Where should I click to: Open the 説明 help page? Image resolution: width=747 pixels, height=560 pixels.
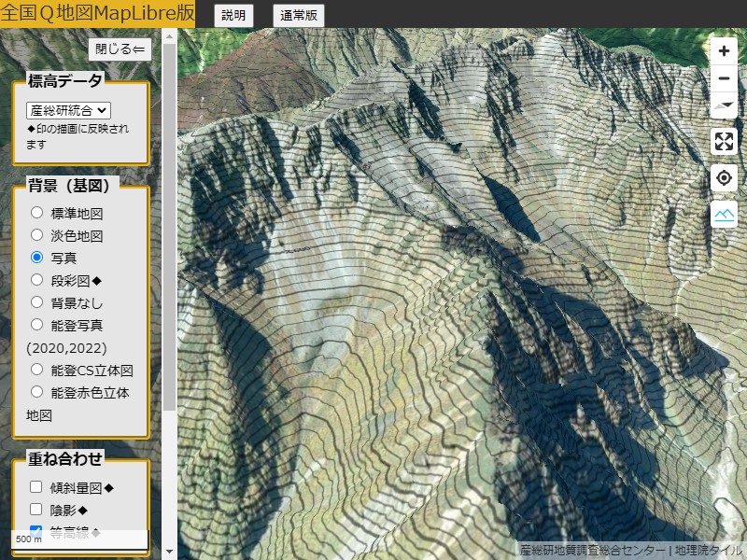coord(232,15)
